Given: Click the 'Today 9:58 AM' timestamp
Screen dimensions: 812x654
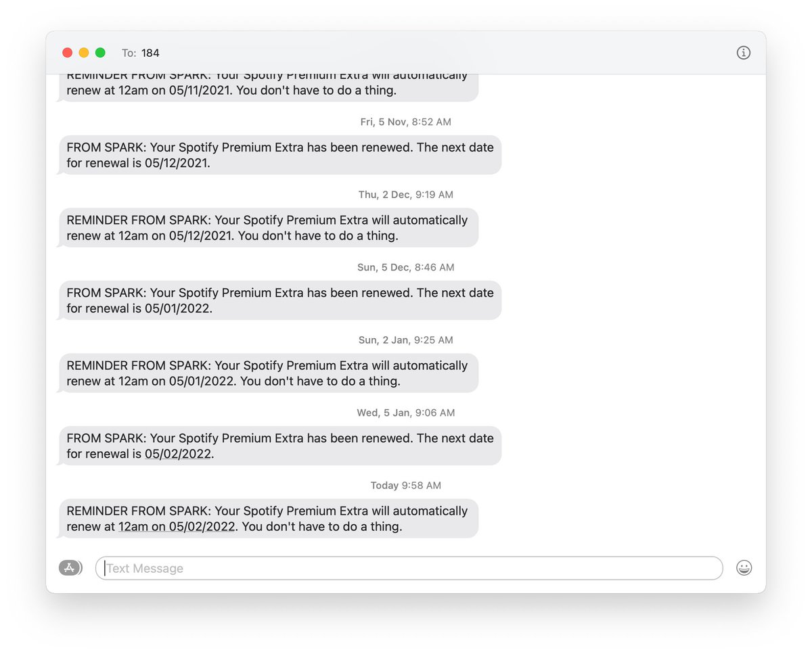Looking at the screenshot, I should click(405, 486).
